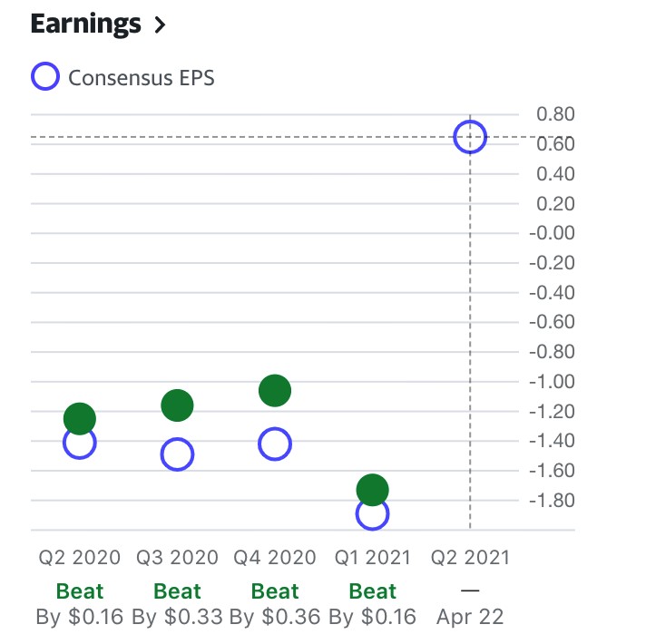Viewport: 646px width, 644px height.
Task: Click the green actual EPS dot for Q4 2020
Action: click(x=274, y=391)
